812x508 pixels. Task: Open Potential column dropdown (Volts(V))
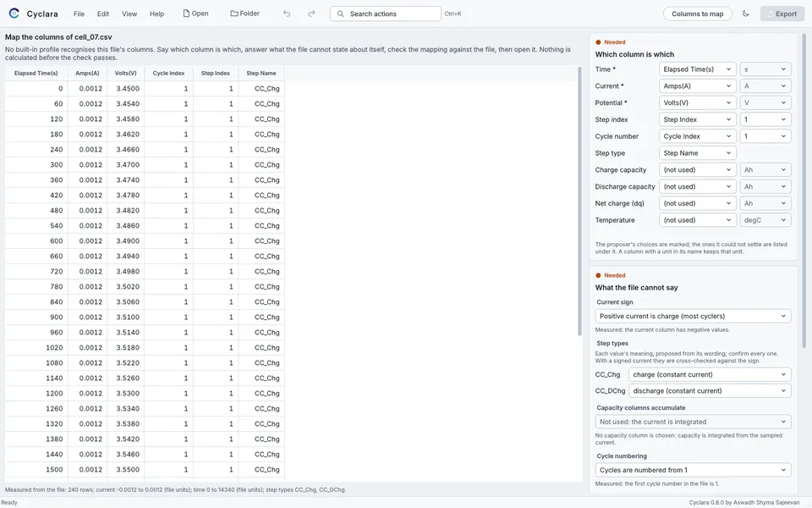pos(697,102)
